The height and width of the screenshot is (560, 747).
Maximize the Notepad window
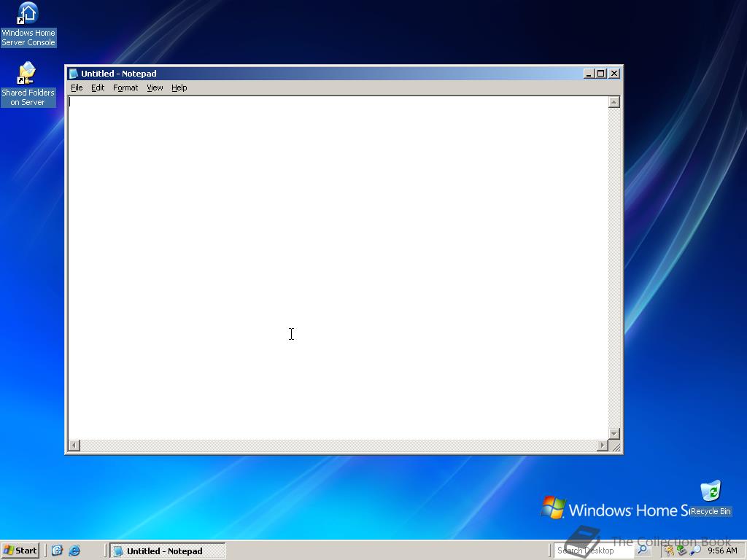[601, 74]
